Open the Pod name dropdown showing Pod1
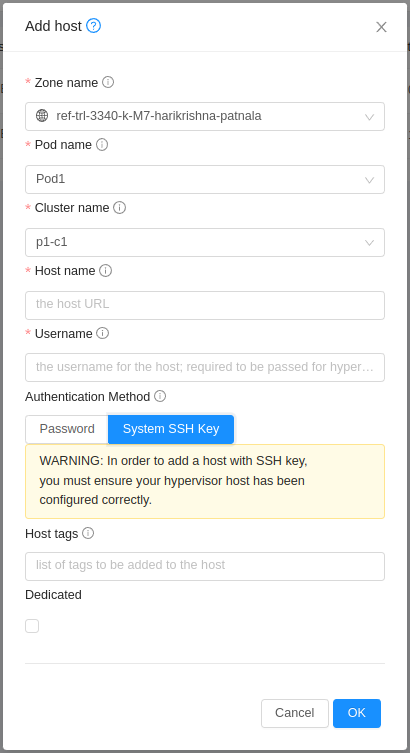The width and height of the screenshot is (410, 753). pos(205,179)
